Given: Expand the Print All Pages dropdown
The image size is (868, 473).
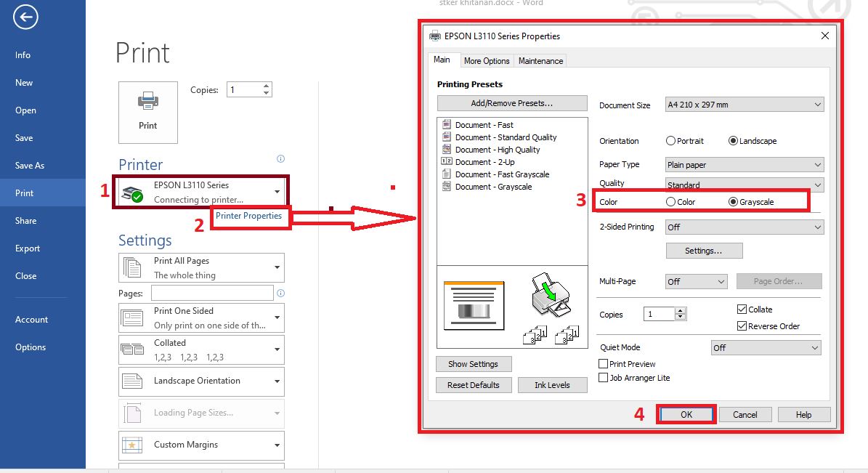Looking at the screenshot, I should tap(277, 267).
